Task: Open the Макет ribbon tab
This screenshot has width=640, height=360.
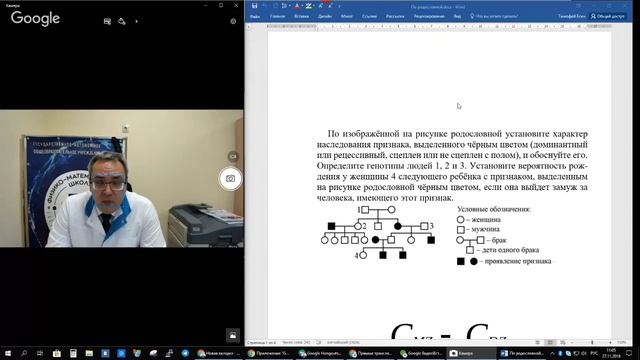Action: (347, 16)
